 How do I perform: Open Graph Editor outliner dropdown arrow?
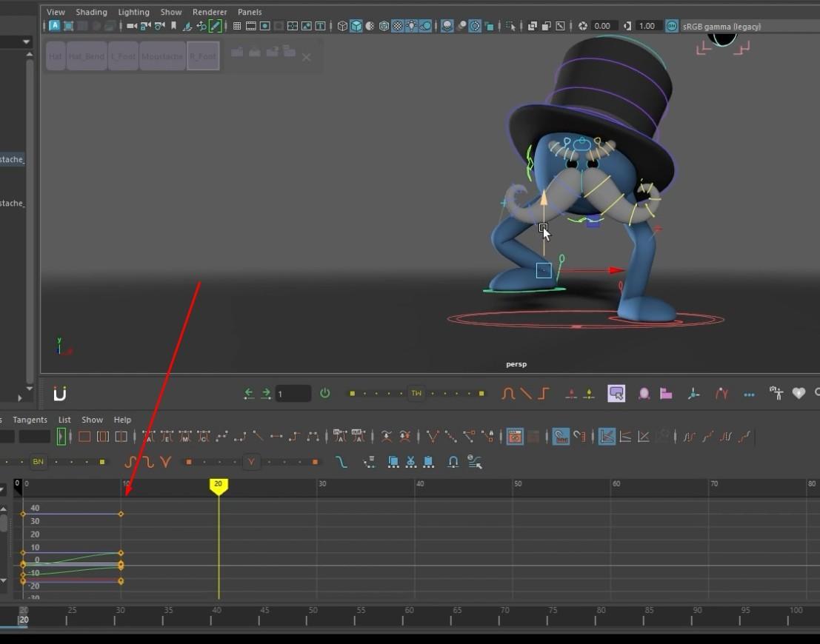coord(3,490)
